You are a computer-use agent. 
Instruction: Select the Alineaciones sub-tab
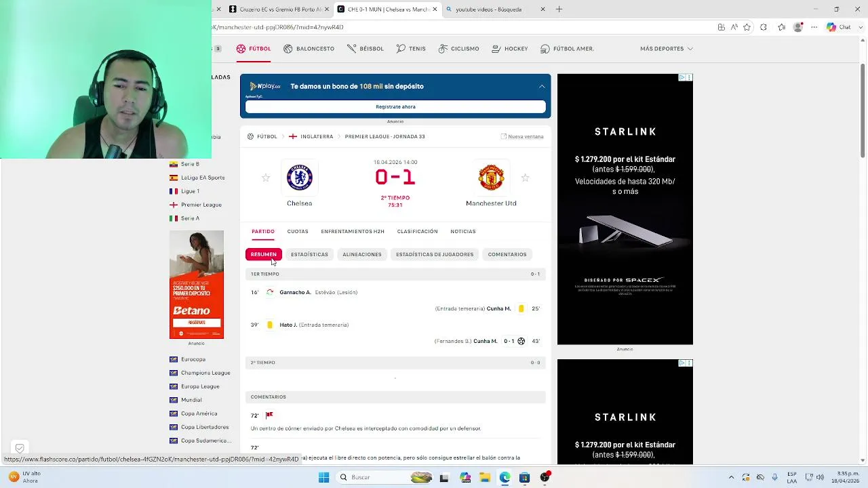[362, 254]
